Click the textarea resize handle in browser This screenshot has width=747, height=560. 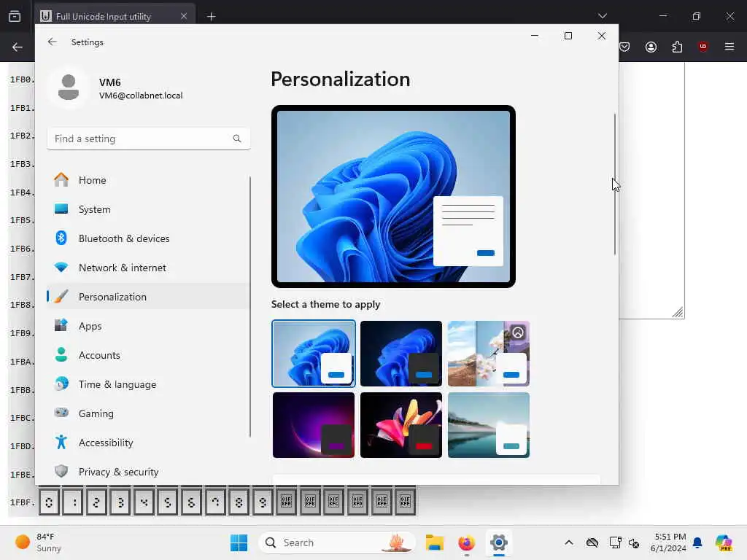pyautogui.click(x=678, y=312)
